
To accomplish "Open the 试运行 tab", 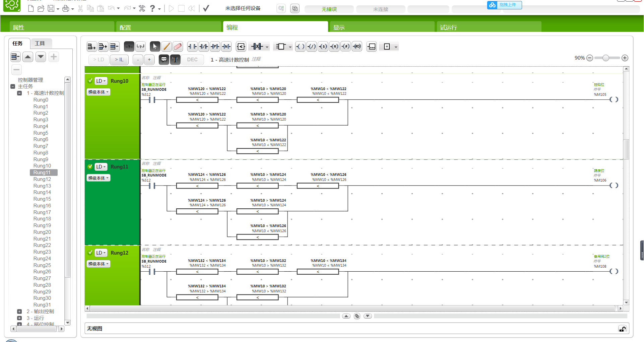I will 489,27.
